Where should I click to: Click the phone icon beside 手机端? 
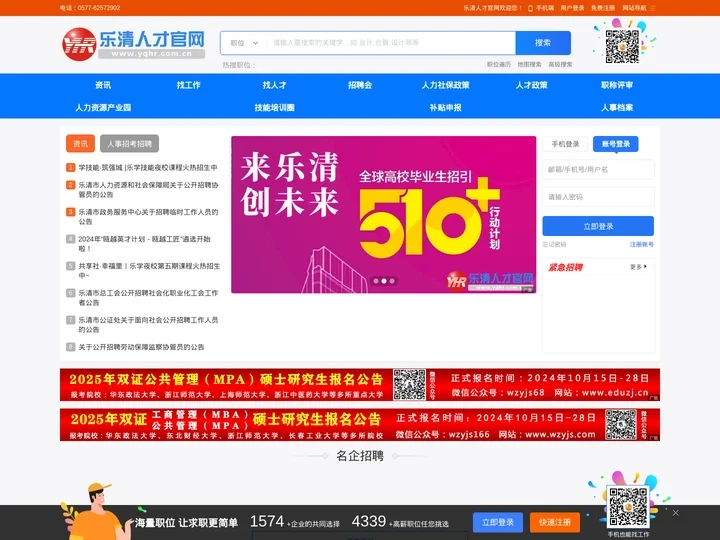(530, 8)
